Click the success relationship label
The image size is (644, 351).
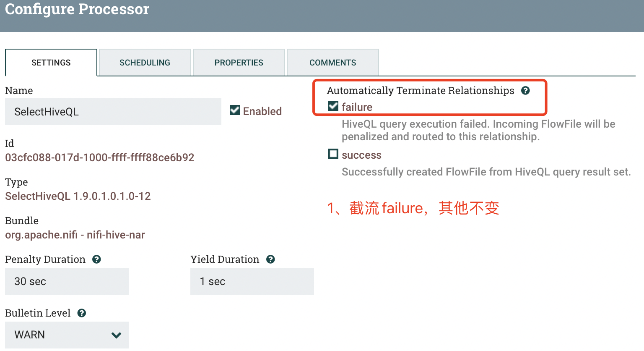[361, 155]
